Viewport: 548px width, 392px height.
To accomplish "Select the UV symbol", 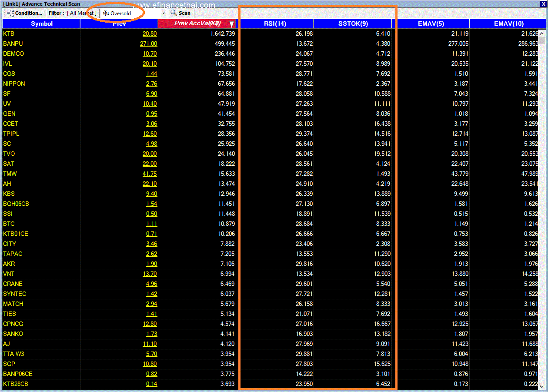I will 7,104.
